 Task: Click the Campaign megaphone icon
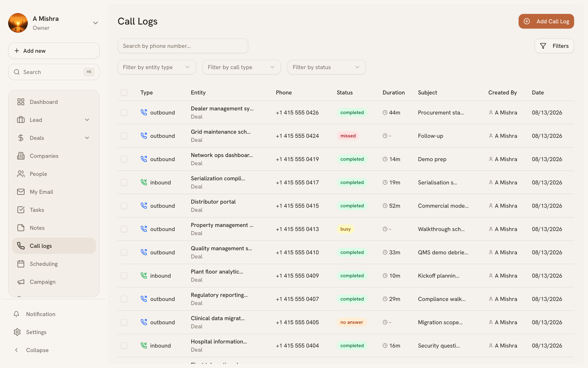pyautogui.click(x=21, y=282)
